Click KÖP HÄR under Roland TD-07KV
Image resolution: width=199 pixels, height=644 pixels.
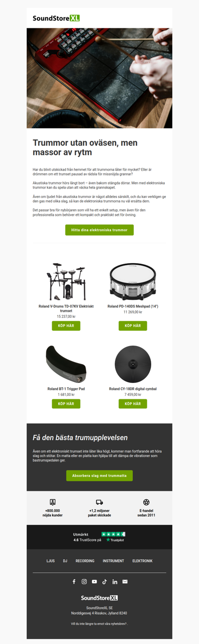pyautogui.click(x=66, y=326)
